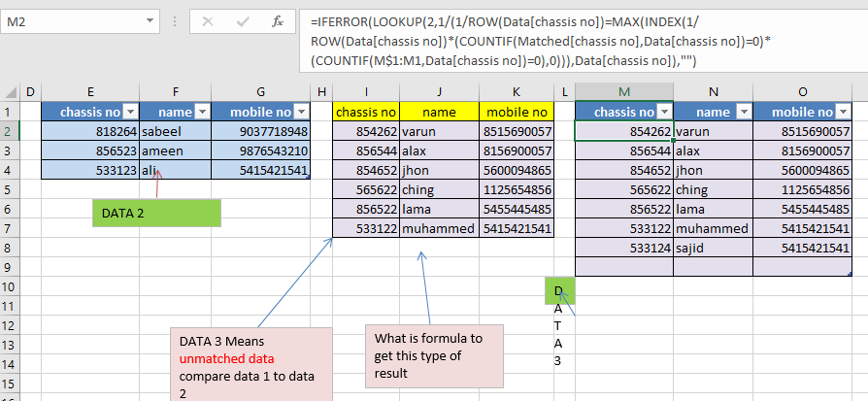The width and height of the screenshot is (868, 401).
Task: Select column I header
Action: pos(366,92)
